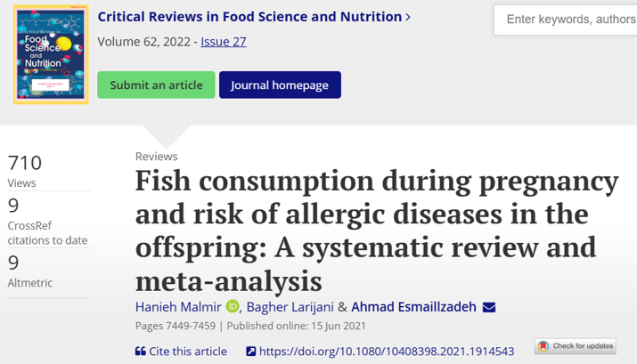View the 9 CrossRef citations count
The image size is (637, 364).
(x=47, y=222)
